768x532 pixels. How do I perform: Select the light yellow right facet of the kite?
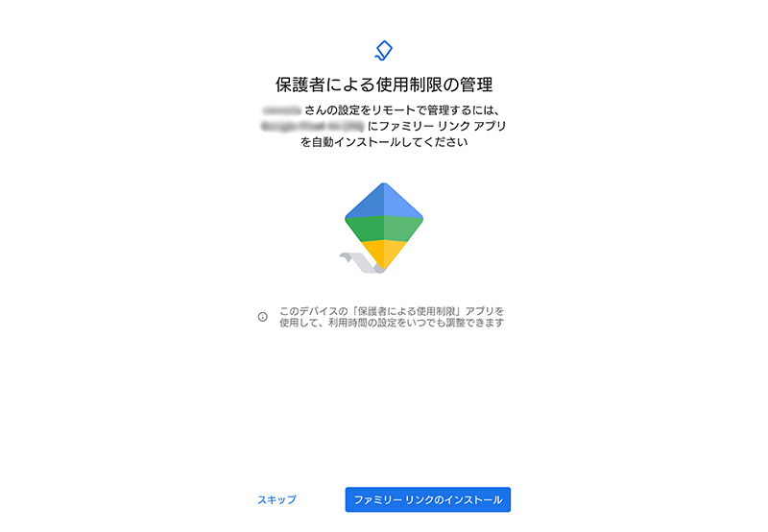coord(394,253)
